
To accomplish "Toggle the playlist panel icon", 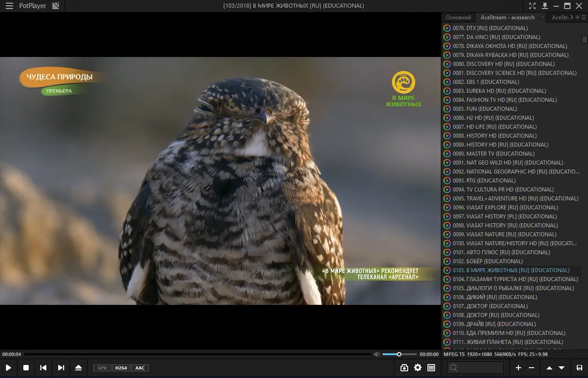I will point(431,368).
